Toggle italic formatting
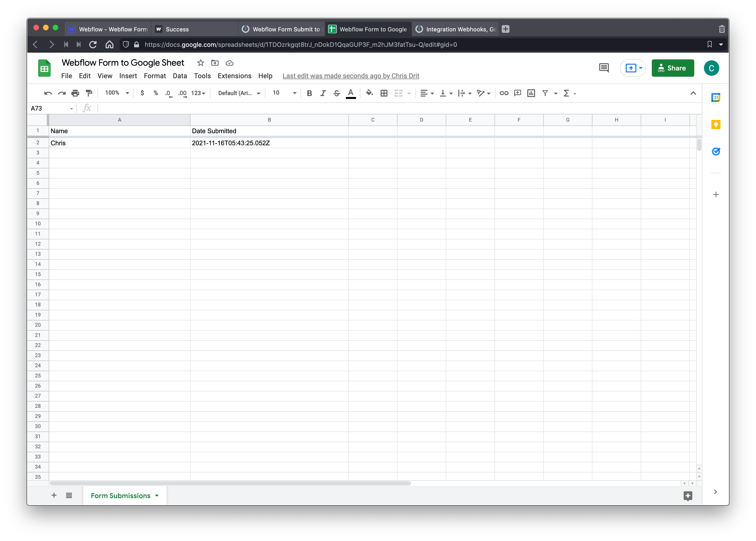This screenshot has height=541, width=756. click(x=323, y=93)
